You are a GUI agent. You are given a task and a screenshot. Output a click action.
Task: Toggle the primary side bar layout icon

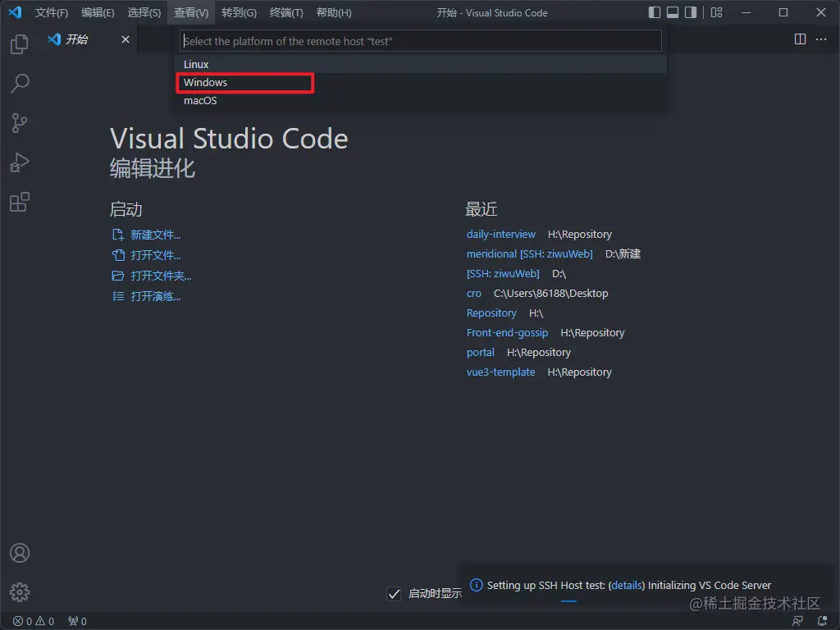655,12
